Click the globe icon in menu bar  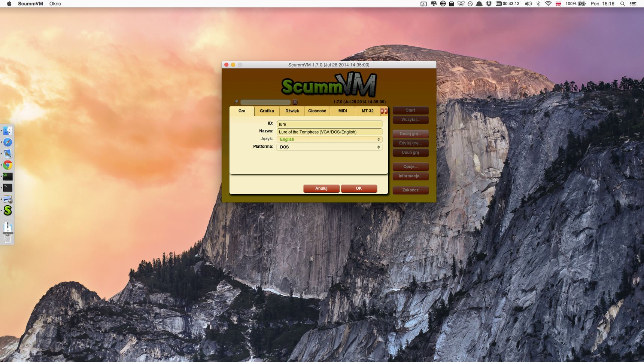point(443,4)
